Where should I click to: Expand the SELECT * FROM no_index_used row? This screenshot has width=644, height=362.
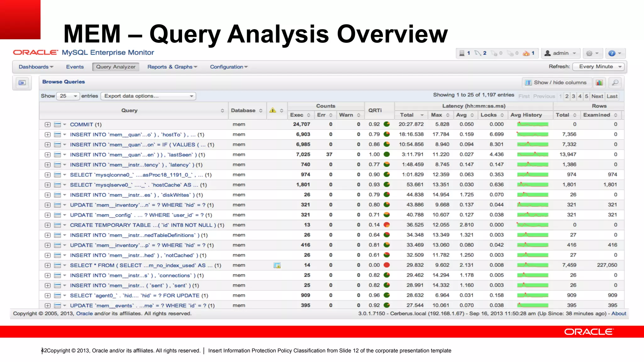(47, 266)
